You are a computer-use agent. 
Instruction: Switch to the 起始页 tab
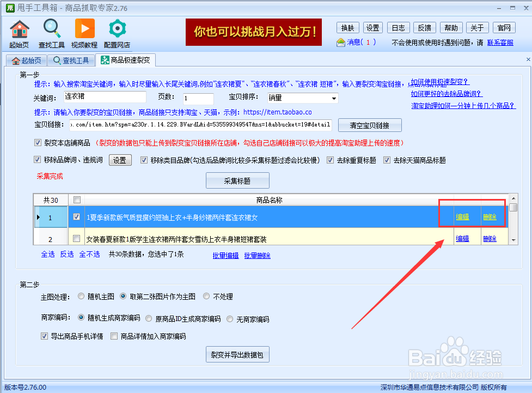pos(27,61)
